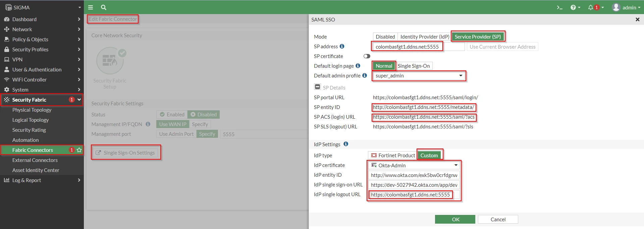Set Security Fabric Status to Enabled
644x229 pixels.
point(172,115)
